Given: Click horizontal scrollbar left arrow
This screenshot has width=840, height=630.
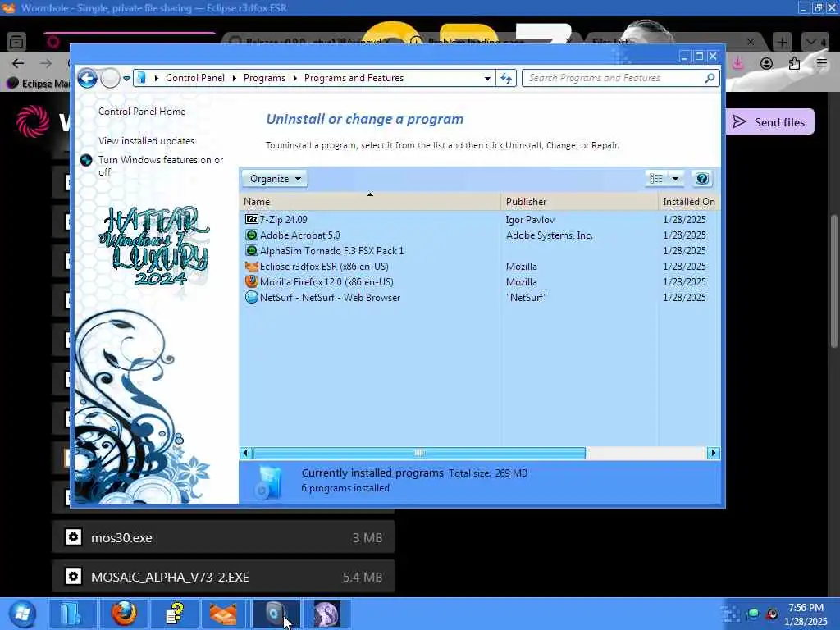Looking at the screenshot, I should [x=246, y=453].
